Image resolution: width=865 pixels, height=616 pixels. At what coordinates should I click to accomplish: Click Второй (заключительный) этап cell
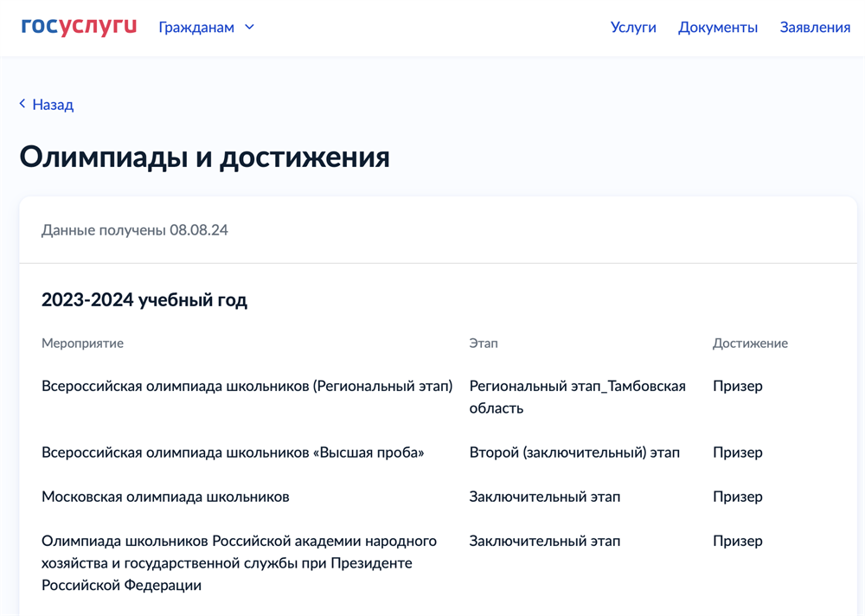pos(574,452)
